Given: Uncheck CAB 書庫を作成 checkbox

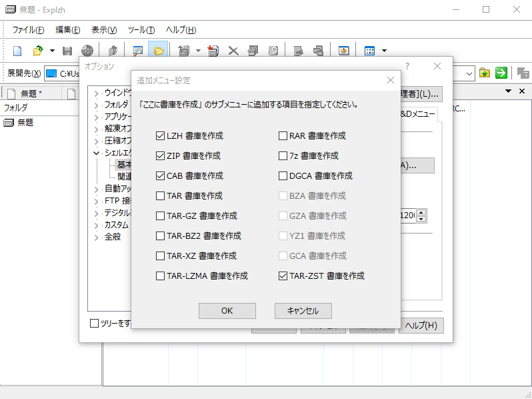Looking at the screenshot, I should [160, 176].
